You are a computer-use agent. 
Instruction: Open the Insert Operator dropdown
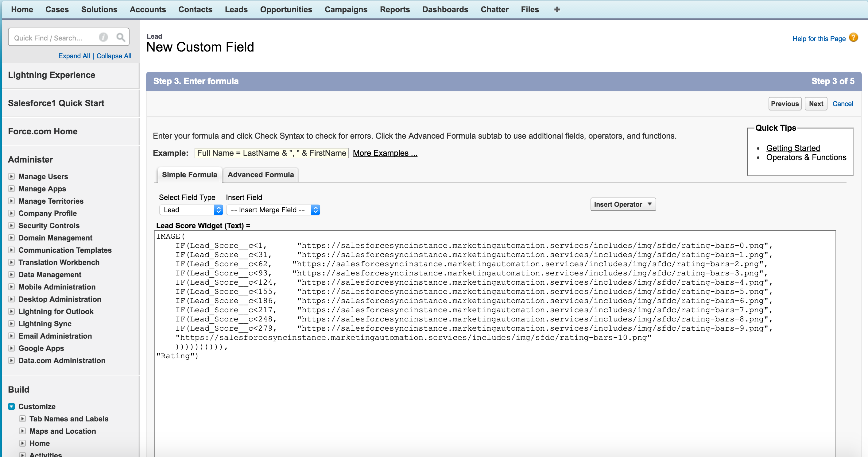tap(623, 204)
